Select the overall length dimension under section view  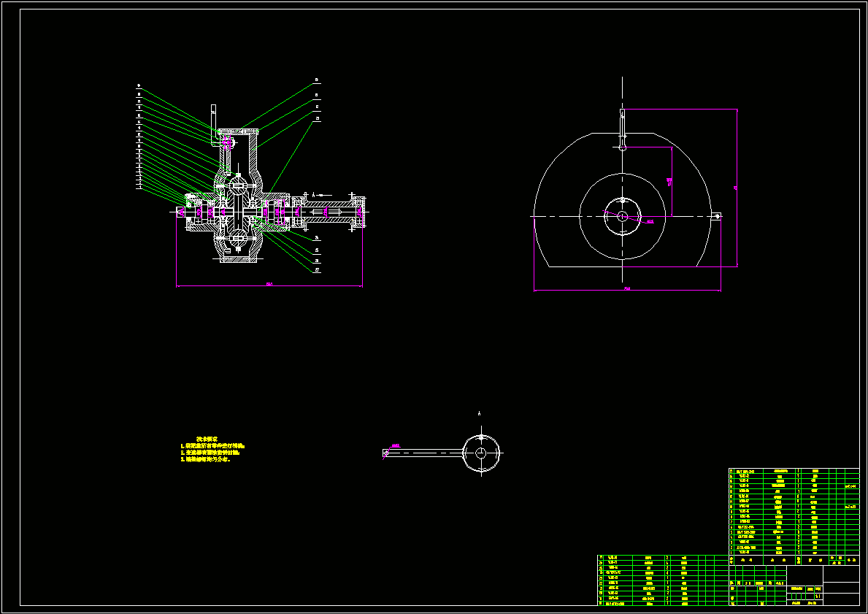click(x=269, y=285)
